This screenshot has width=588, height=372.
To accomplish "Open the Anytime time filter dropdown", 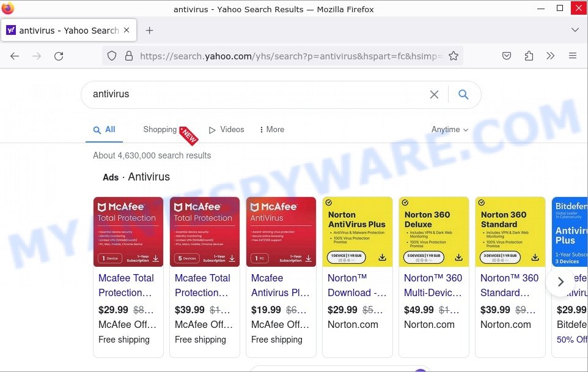I will (450, 130).
